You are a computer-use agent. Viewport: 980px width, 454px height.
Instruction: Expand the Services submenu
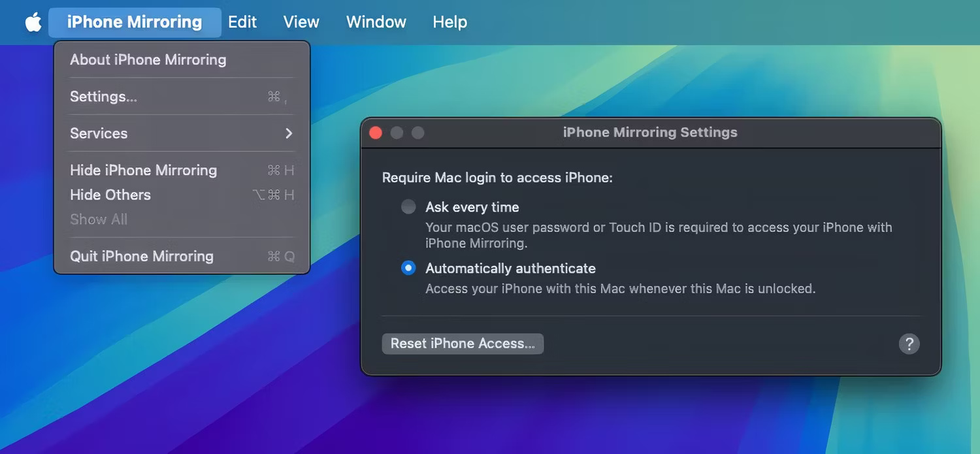[x=99, y=133]
